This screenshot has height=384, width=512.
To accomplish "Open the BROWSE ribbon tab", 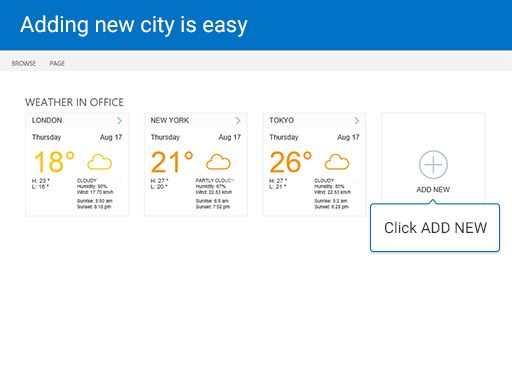I will coord(24,63).
